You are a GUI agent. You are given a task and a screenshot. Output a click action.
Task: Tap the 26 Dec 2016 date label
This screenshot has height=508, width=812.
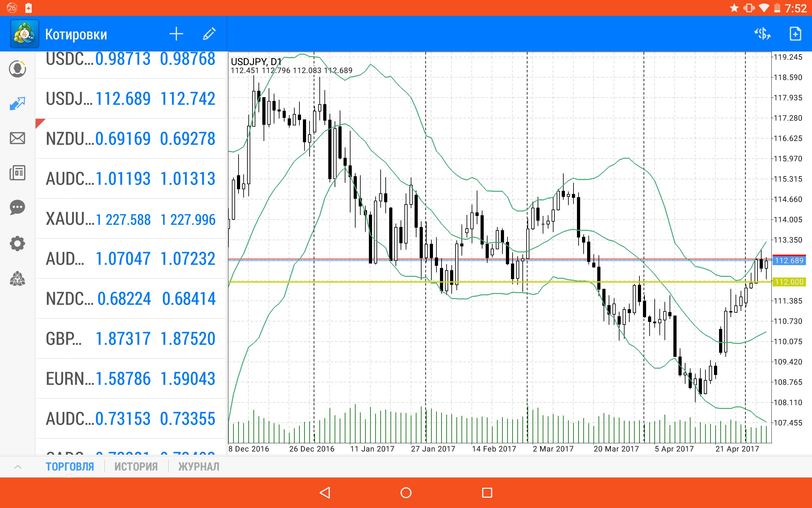312,449
